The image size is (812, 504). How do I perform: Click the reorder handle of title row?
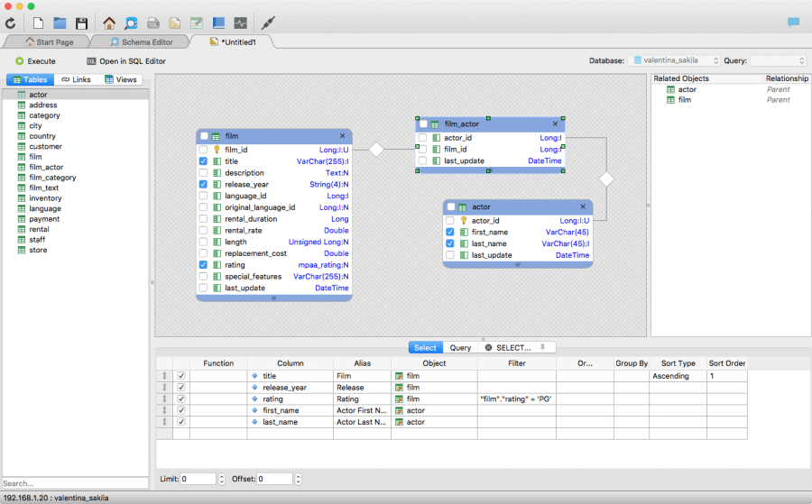pyautogui.click(x=165, y=376)
